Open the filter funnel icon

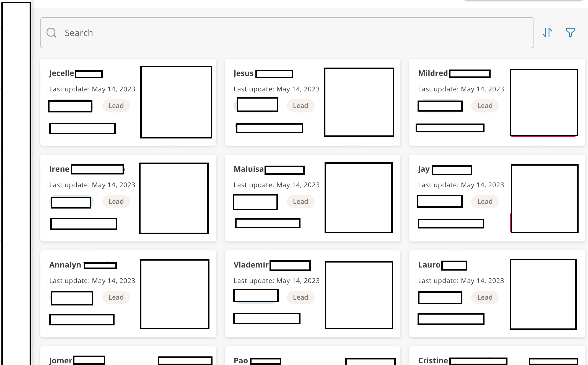[570, 33]
